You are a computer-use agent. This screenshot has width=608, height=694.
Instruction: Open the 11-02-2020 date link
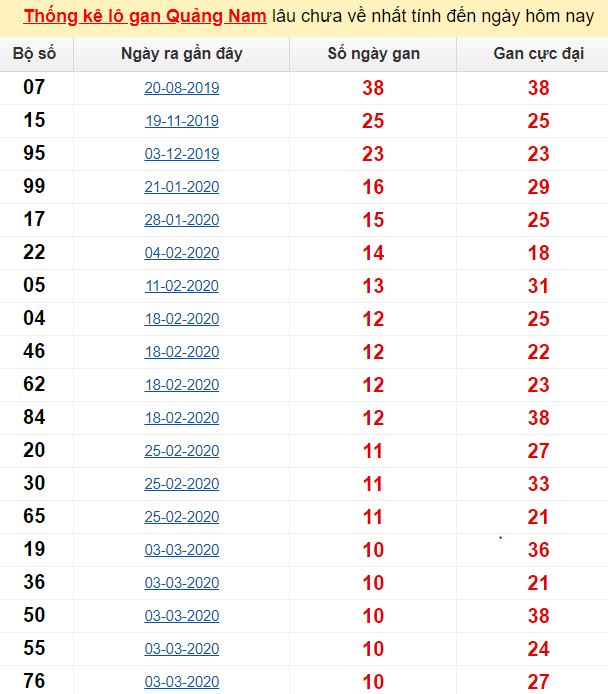pos(182,286)
